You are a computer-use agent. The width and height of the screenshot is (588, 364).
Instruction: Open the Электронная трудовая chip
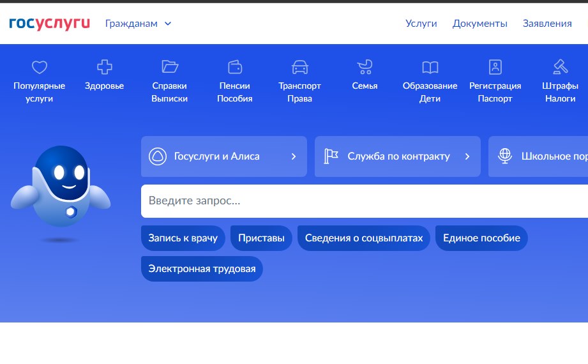202,269
